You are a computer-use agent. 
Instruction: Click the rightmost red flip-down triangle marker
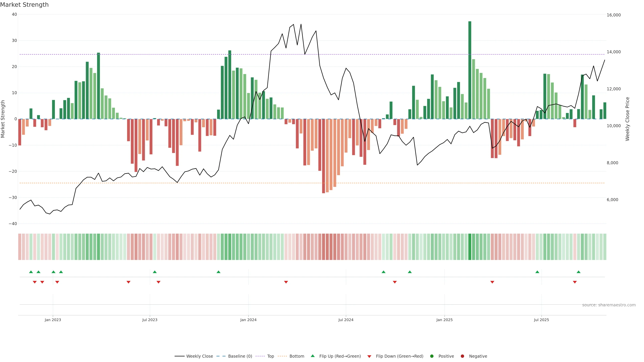pos(575,282)
